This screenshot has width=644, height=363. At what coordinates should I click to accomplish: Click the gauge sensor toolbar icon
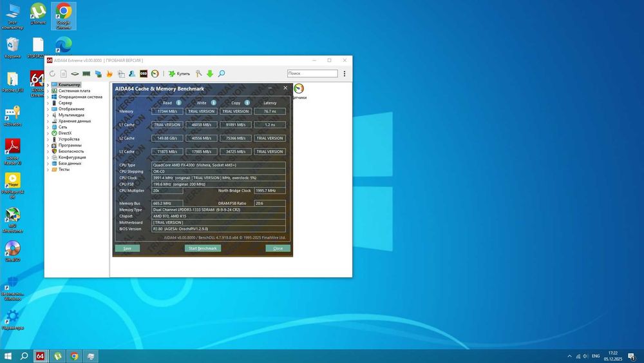coord(155,74)
